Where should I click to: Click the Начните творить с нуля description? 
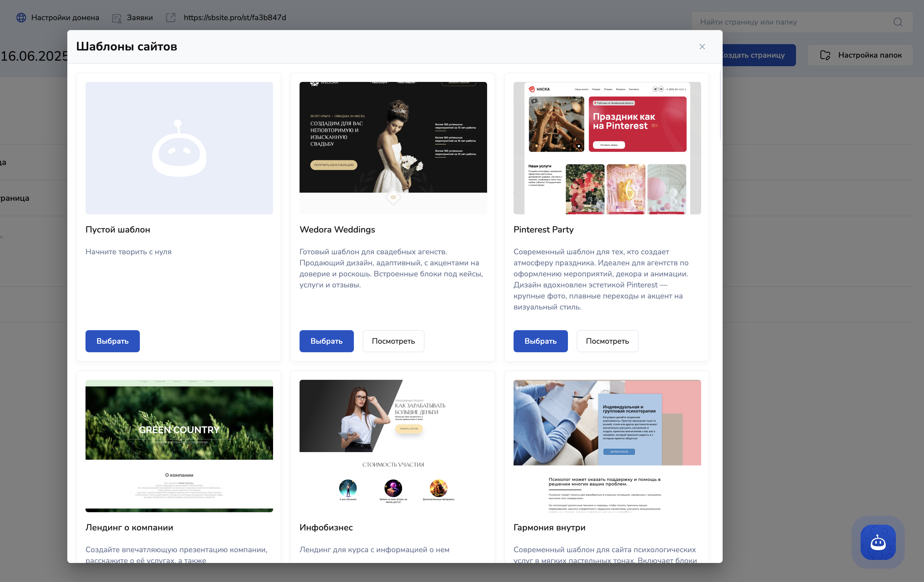pyautogui.click(x=129, y=252)
